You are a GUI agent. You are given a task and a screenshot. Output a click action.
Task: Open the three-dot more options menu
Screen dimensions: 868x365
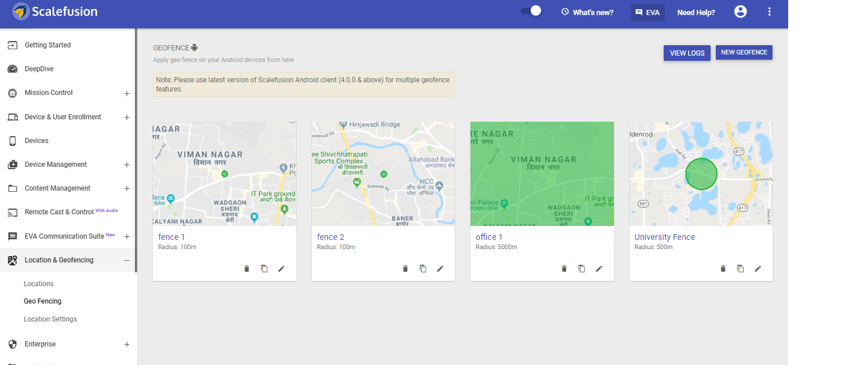(770, 12)
